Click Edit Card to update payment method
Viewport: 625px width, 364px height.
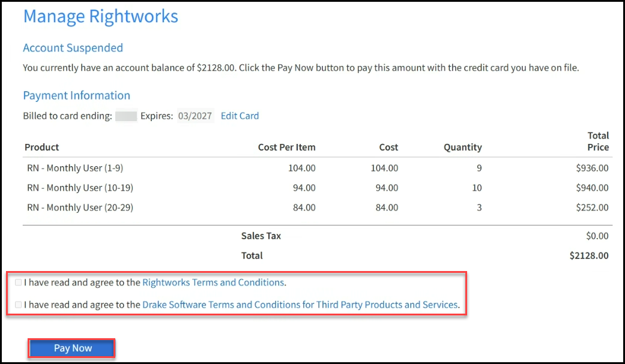click(240, 116)
